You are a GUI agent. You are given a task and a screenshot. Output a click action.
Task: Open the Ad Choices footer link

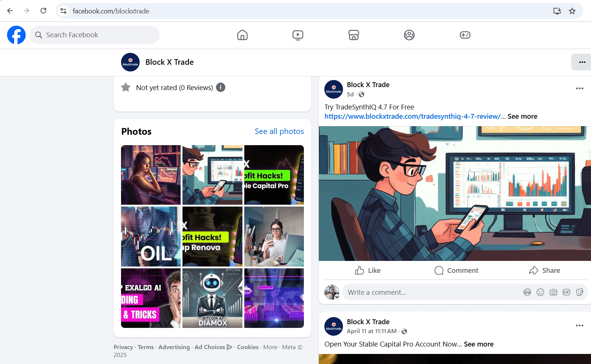(x=213, y=347)
